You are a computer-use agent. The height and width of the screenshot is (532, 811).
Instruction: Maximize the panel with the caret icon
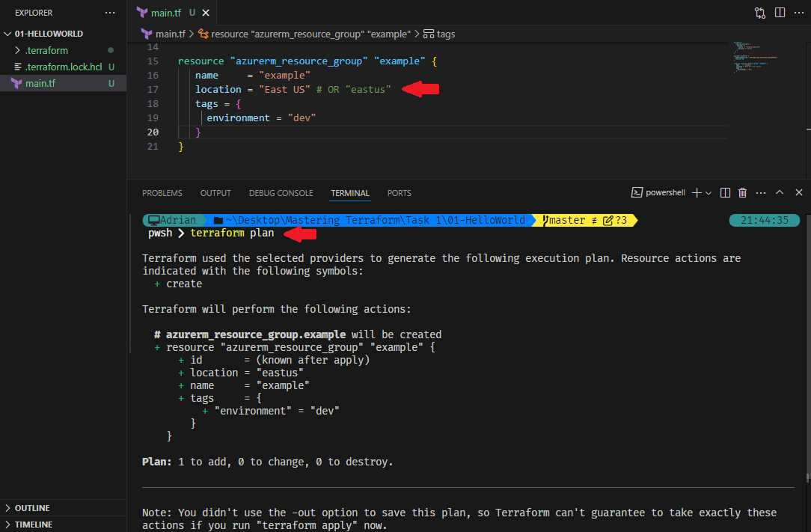click(780, 192)
